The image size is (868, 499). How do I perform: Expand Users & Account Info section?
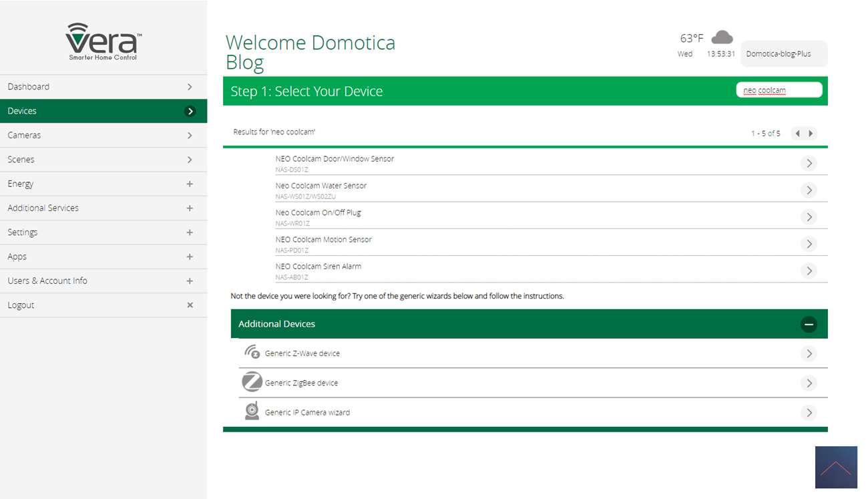coord(190,281)
